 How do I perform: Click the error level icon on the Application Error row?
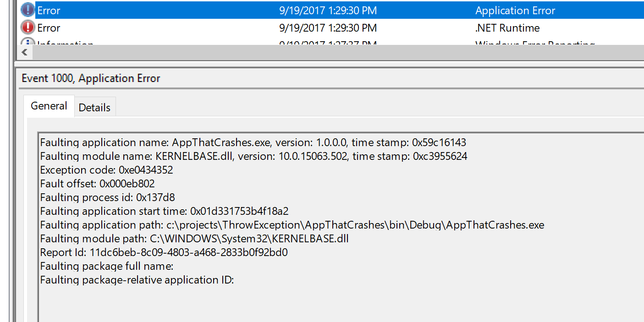click(28, 10)
